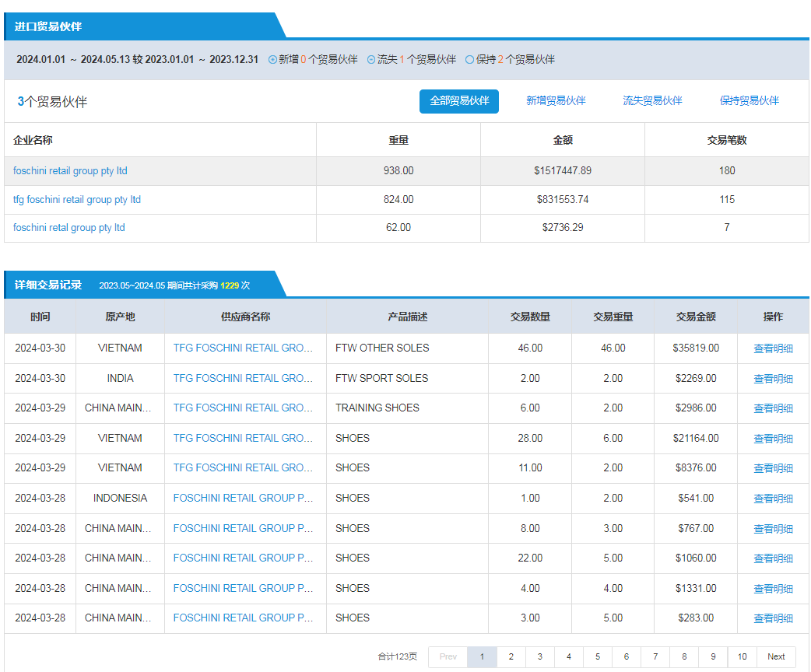
Task: Click the Next page button
Action: tap(776, 656)
